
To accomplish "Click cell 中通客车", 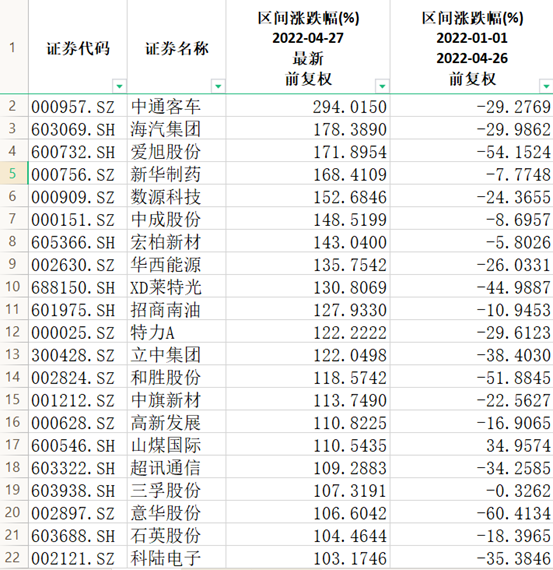I will click(x=177, y=107).
